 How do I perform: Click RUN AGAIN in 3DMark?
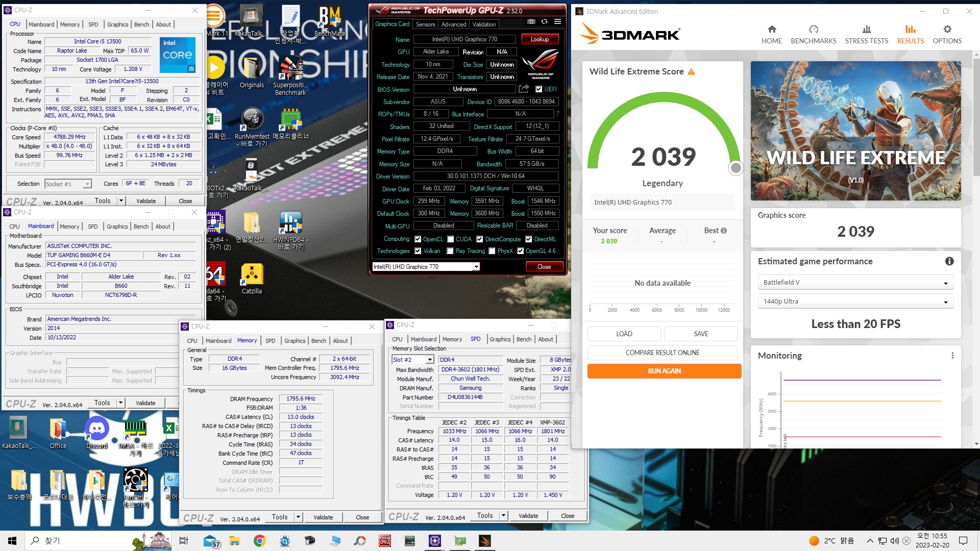664,371
